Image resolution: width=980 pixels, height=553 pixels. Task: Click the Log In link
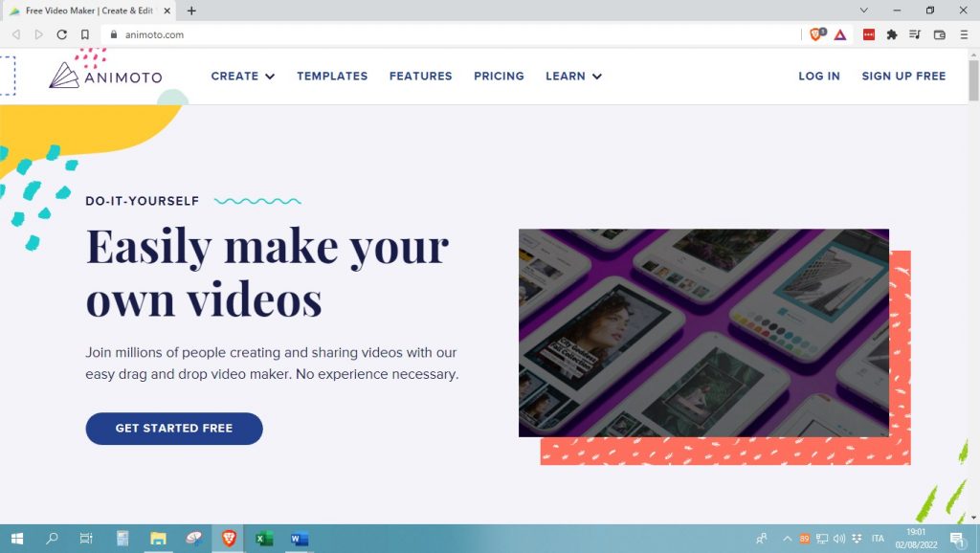pyautogui.click(x=818, y=76)
